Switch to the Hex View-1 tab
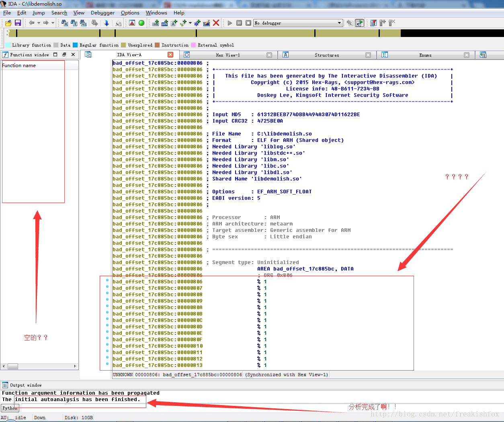Image resolution: width=504 pixels, height=422 pixels. [x=227, y=55]
